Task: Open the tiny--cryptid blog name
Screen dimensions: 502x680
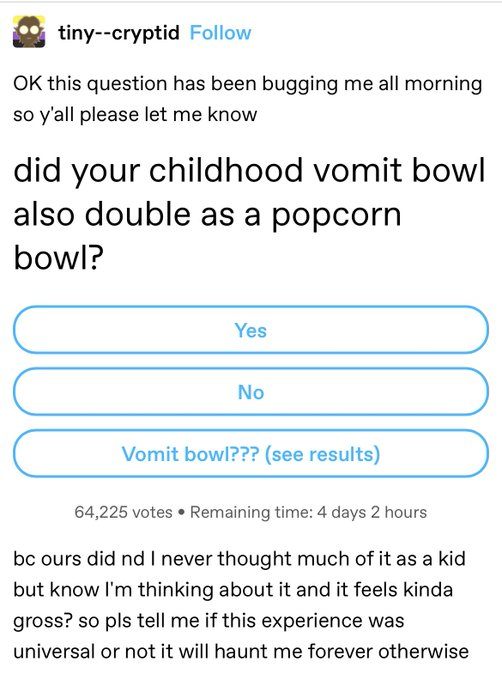Action: (119, 33)
